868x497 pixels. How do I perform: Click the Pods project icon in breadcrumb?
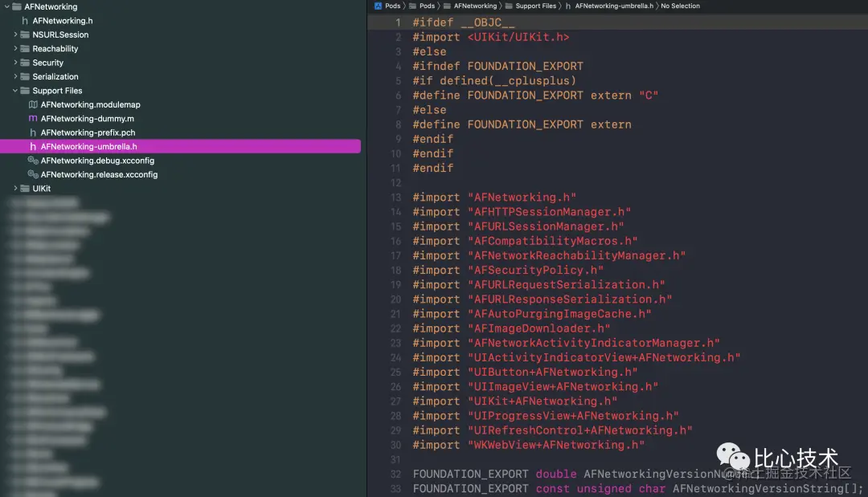[x=378, y=6]
